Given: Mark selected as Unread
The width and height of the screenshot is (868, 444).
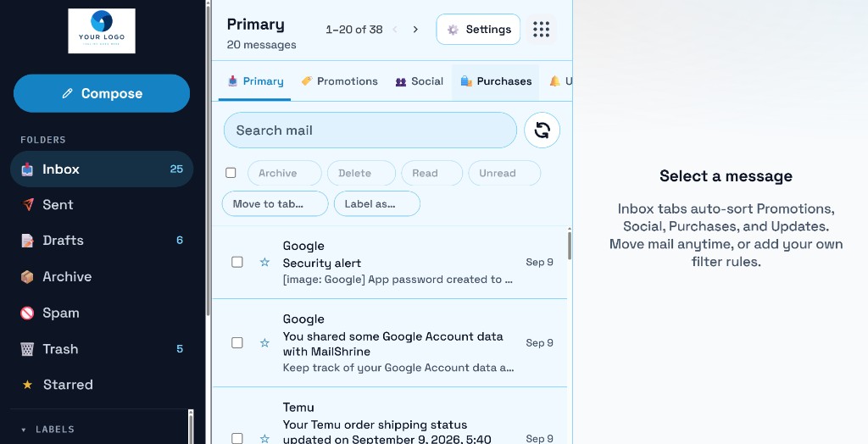Looking at the screenshot, I should point(504,174).
